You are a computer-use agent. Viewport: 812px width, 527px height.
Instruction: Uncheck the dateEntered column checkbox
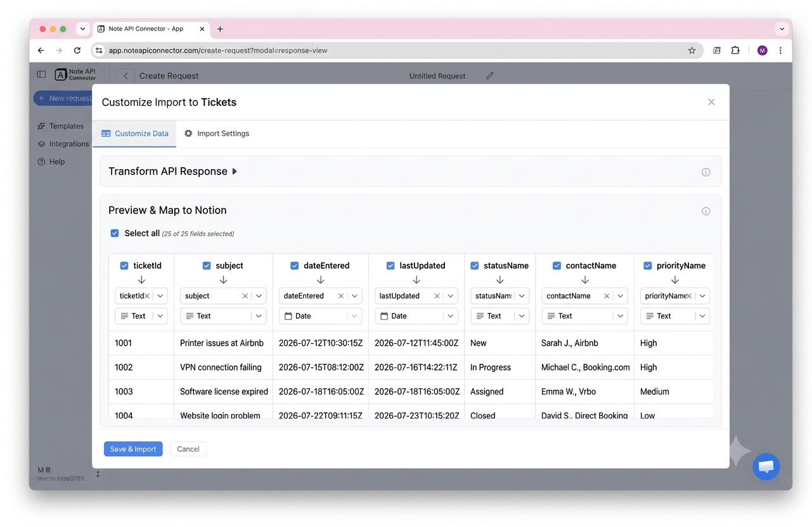coord(295,266)
